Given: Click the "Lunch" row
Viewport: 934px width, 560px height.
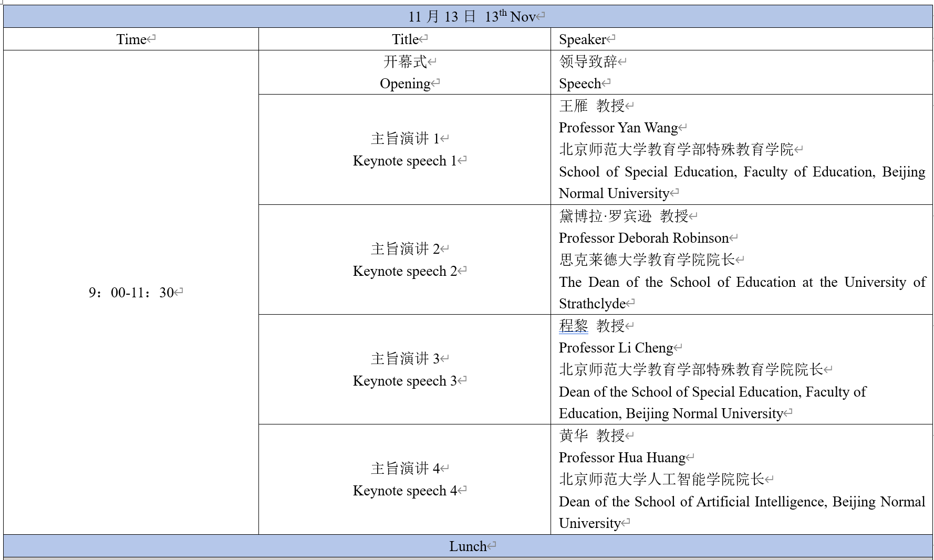Looking at the screenshot, I should pyautogui.click(x=468, y=546).
